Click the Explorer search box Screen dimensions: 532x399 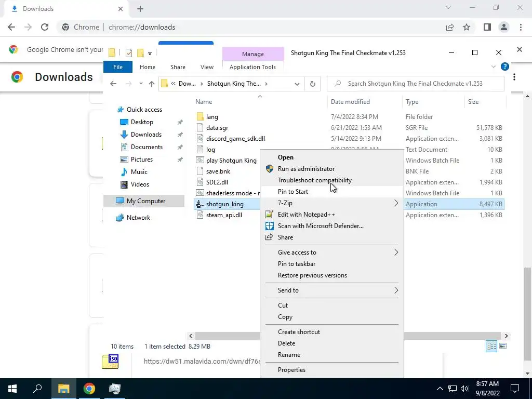pyautogui.click(x=415, y=84)
